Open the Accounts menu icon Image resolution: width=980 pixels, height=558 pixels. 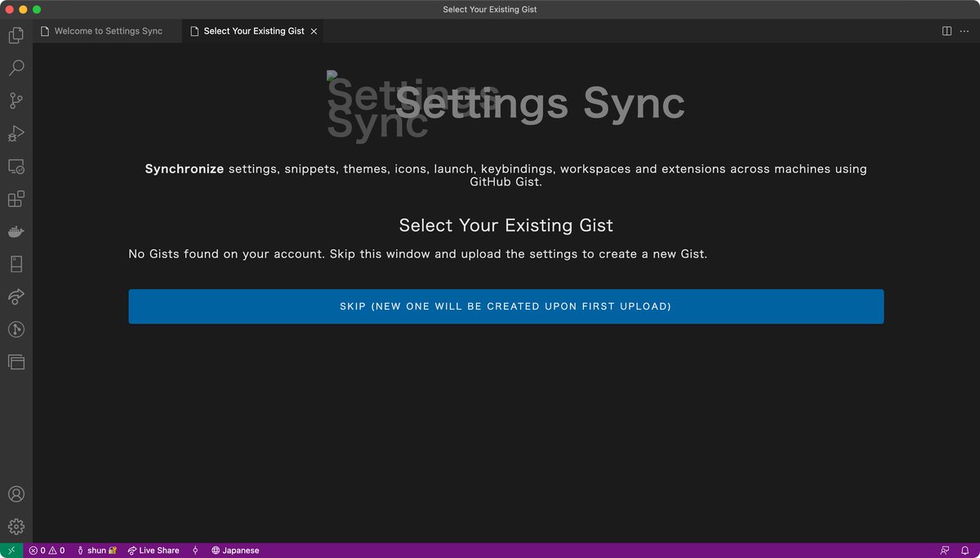tap(16, 494)
